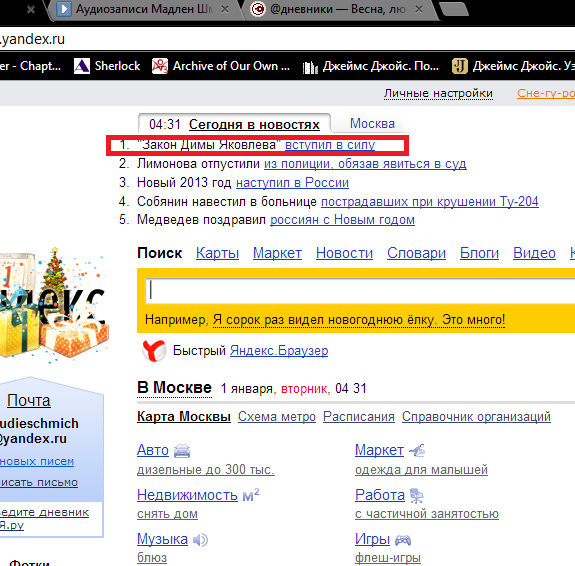Open the Яндекс.Браузер link

[x=279, y=351]
